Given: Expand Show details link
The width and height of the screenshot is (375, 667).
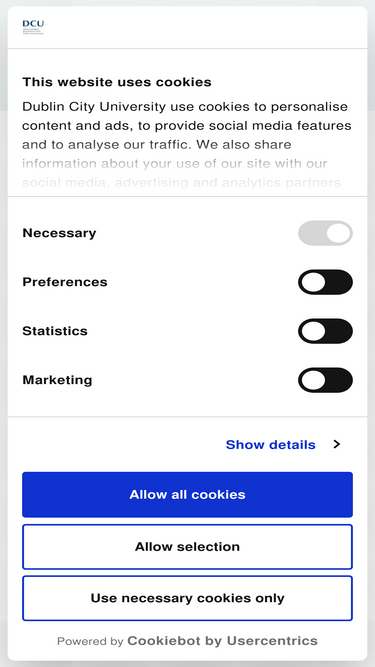Looking at the screenshot, I should pos(270,445).
